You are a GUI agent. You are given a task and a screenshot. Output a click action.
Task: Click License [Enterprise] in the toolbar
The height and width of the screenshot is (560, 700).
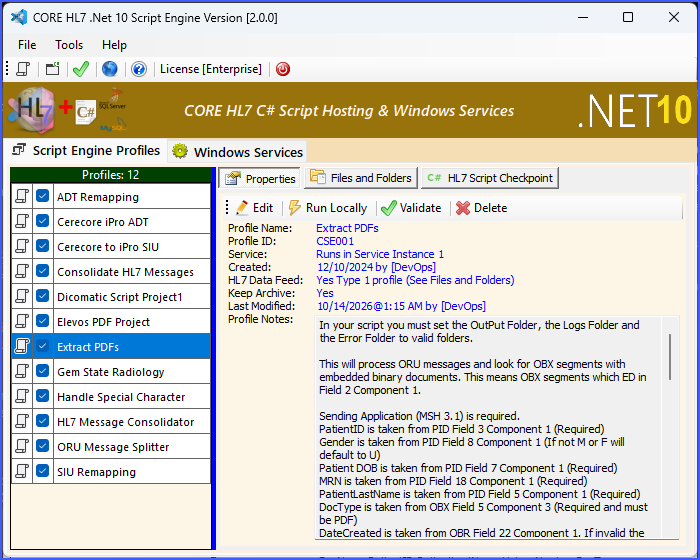pyautogui.click(x=211, y=69)
